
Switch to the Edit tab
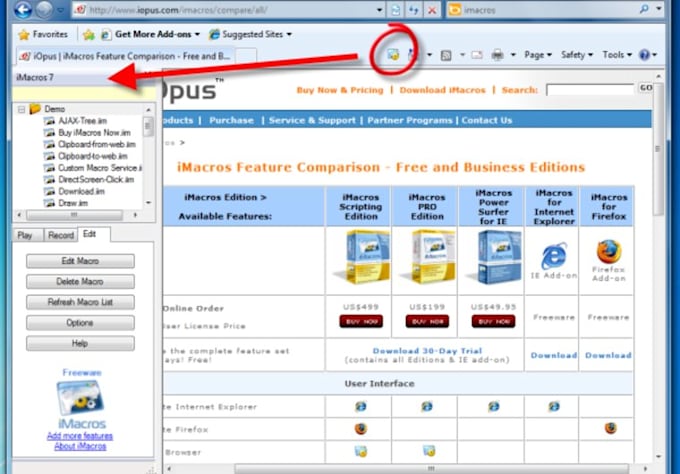pos(94,234)
